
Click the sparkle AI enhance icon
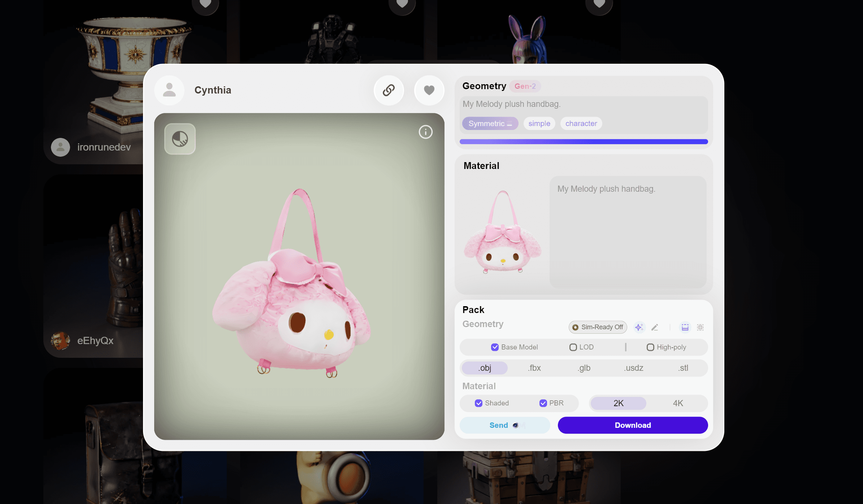[x=639, y=327]
